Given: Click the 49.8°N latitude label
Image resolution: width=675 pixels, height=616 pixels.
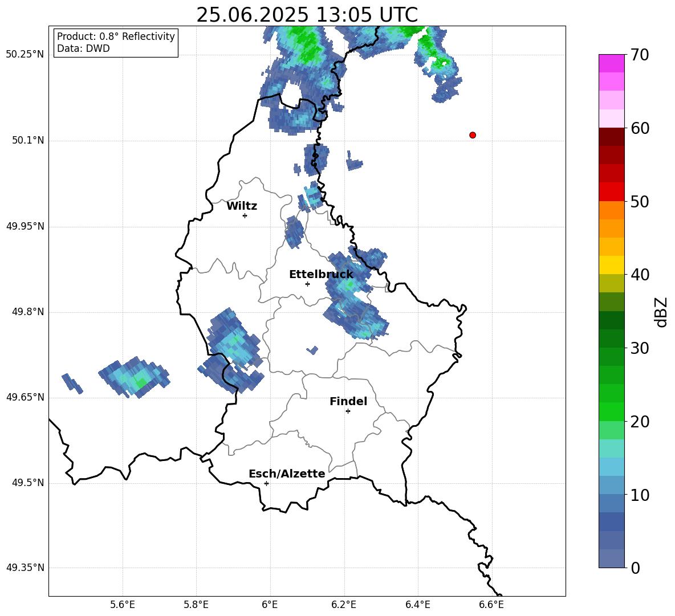Looking at the screenshot, I should [28, 312].
